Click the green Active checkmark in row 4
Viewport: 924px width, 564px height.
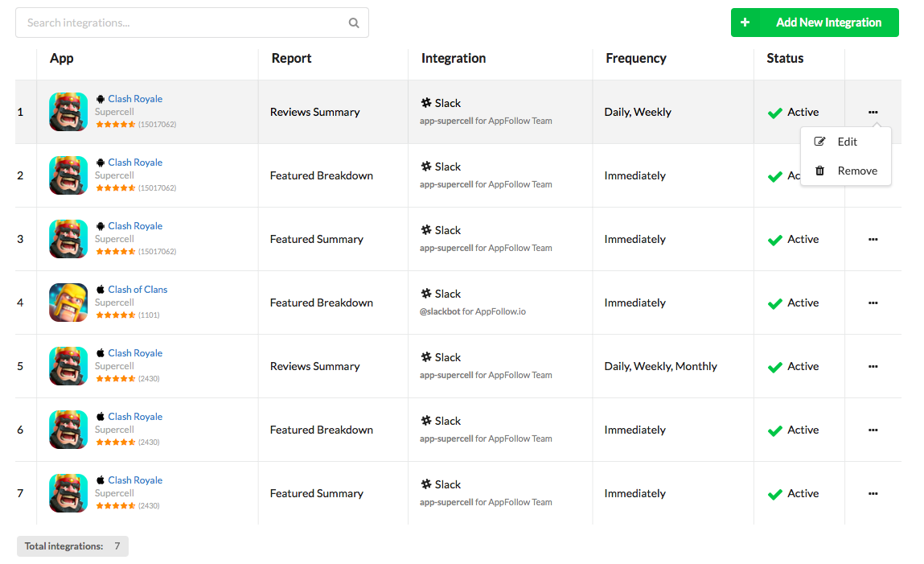pos(775,303)
